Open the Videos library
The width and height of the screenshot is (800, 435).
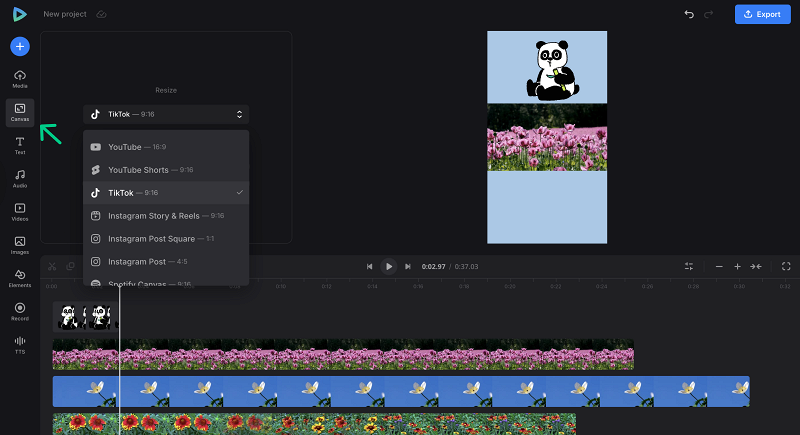(x=20, y=212)
